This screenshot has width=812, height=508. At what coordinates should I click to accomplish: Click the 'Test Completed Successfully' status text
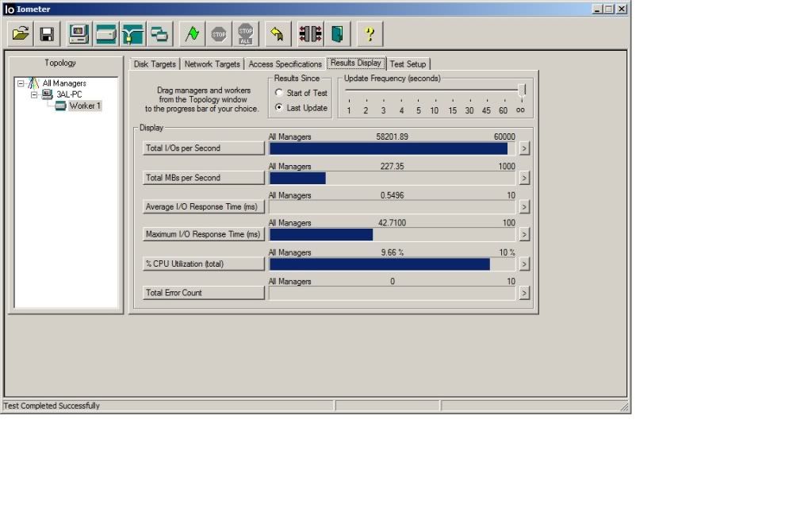tap(52, 406)
